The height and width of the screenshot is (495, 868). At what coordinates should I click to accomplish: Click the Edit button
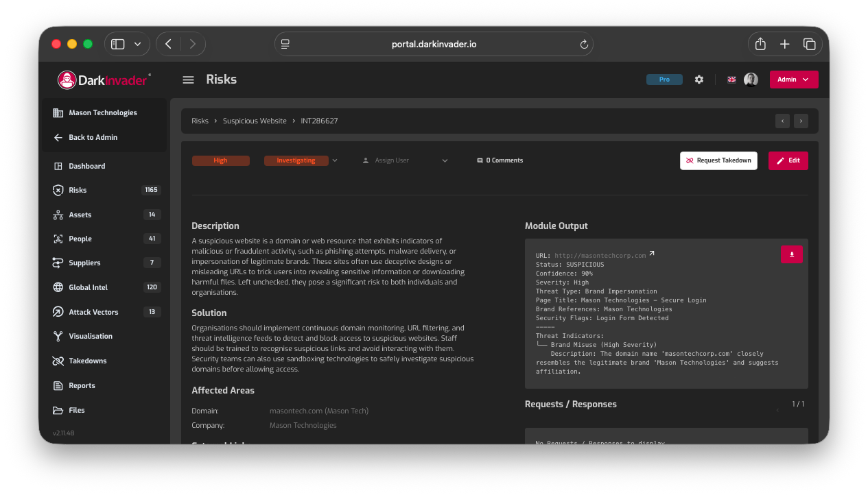click(788, 160)
